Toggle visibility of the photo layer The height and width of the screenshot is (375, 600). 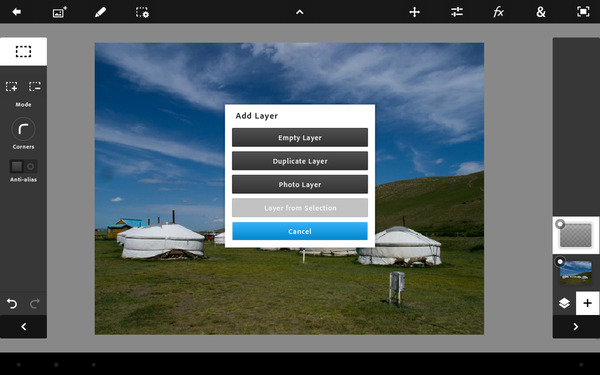(560, 262)
